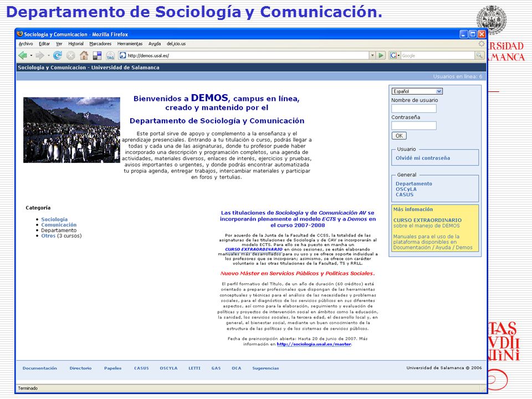The width and height of the screenshot is (532, 399).
Task: Open the del.icio.us menu
Action: (x=176, y=44)
